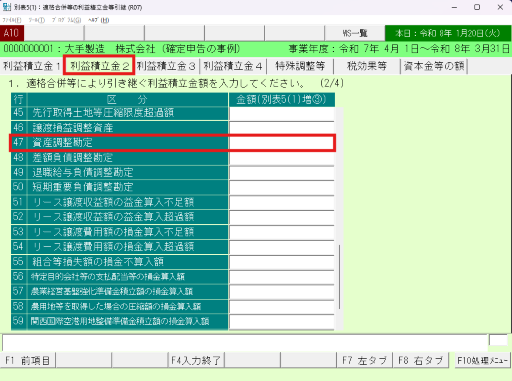The width and height of the screenshot is (512, 381).
Task: Click the 譲渡損益調整資産 row label
Action: pyautogui.click(x=73, y=128)
